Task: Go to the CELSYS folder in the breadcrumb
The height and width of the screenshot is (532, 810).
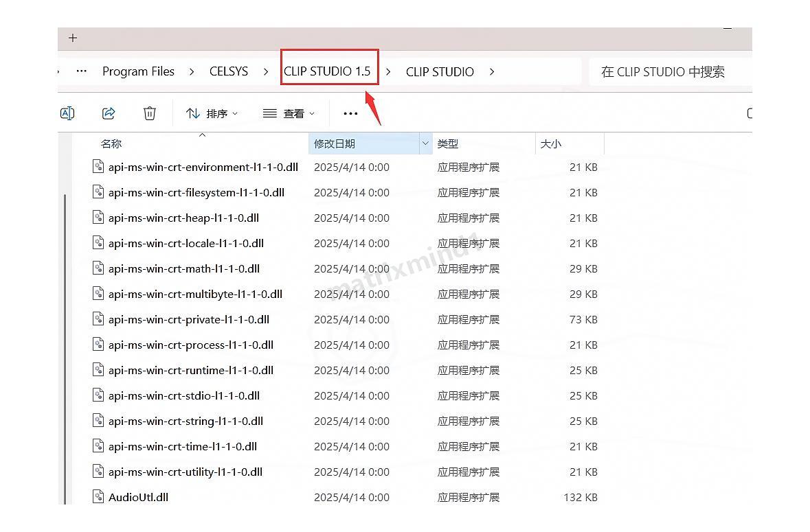Action: point(228,71)
